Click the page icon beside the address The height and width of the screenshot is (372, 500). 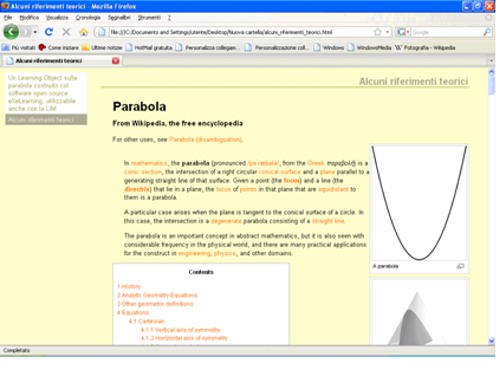click(x=101, y=32)
